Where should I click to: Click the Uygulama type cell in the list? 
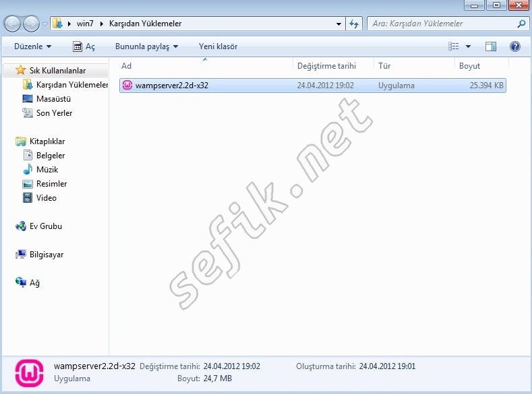click(x=396, y=86)
